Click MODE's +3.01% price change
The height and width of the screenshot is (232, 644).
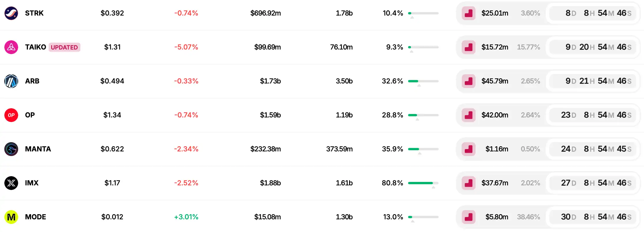[186, 217]
